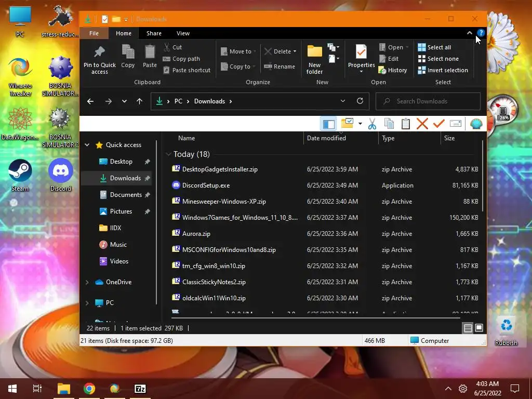Toggle the navigation pane toolbar icon
Viewport: 532px width, 399px height.
(x=328, y=124)
